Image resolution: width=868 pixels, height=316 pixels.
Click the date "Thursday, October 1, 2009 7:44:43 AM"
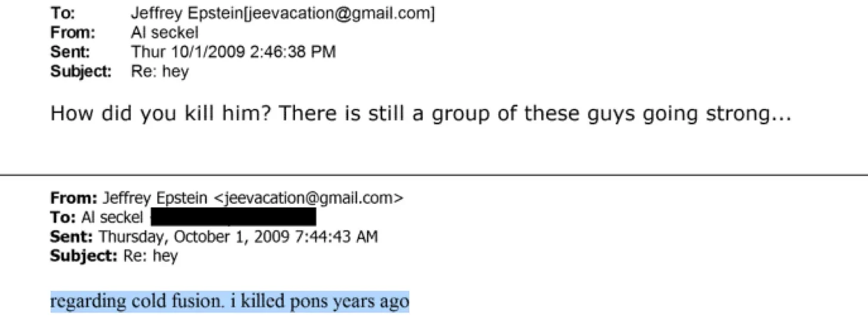point(238,237)
